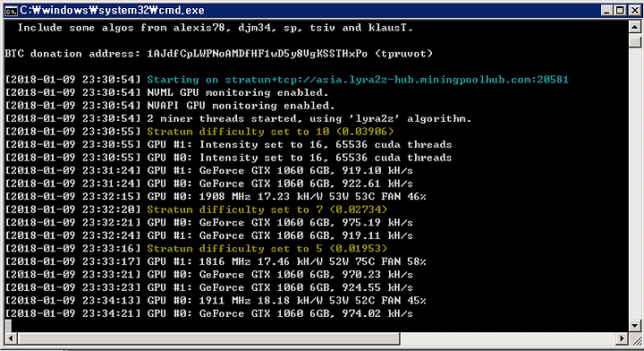644x351 pixels.
Task: Click 'NVML GPU monitoring enabled.' line
Action: click(x=238, y=92)
